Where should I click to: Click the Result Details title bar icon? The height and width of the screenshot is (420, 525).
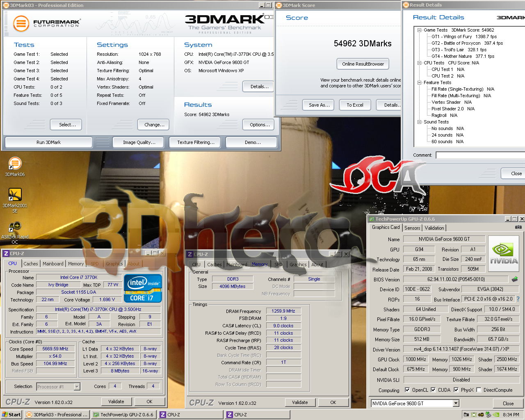pos(406,5)
